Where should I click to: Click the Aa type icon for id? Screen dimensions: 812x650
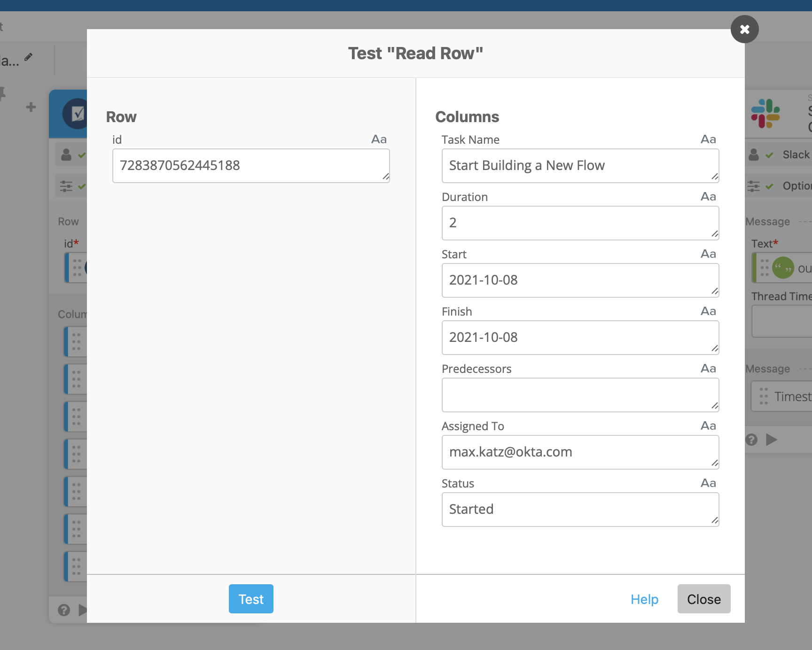click(x=379, y=139)
